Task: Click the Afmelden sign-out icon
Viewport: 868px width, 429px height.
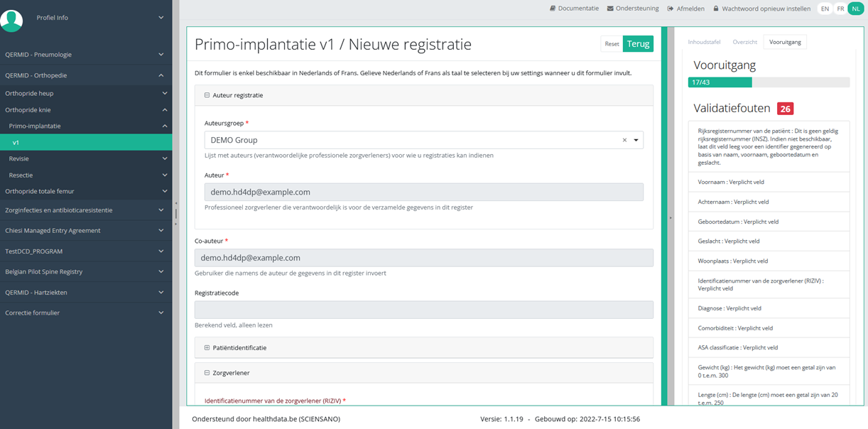Action: (671, 9)
